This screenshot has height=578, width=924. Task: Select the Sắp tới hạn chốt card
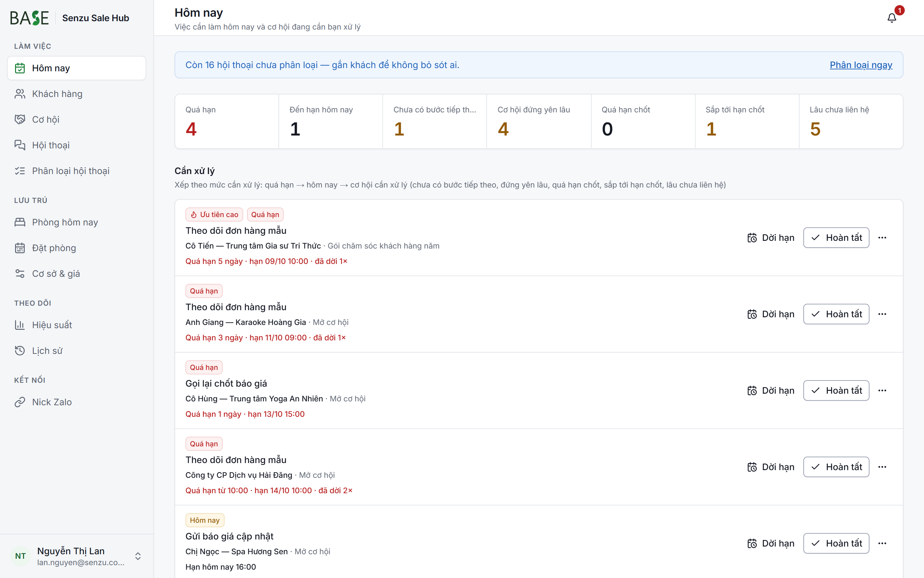(747, 121)
